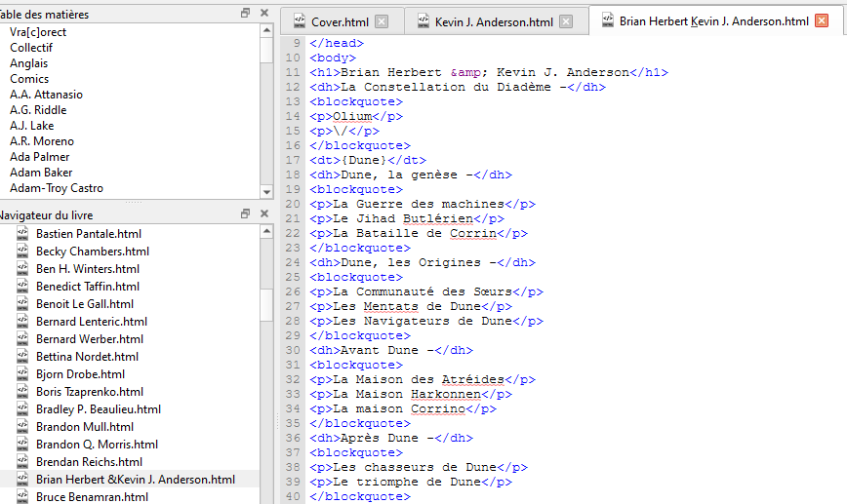Viewport: 847px width, 504px height.
Task: Click the Navigateur du livre scrollbar thumb
Action: pos(266,305)
